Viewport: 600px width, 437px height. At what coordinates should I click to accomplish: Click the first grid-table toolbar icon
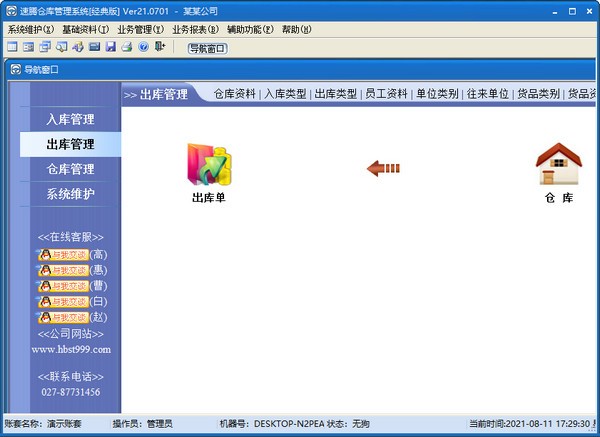pos(12,47)
